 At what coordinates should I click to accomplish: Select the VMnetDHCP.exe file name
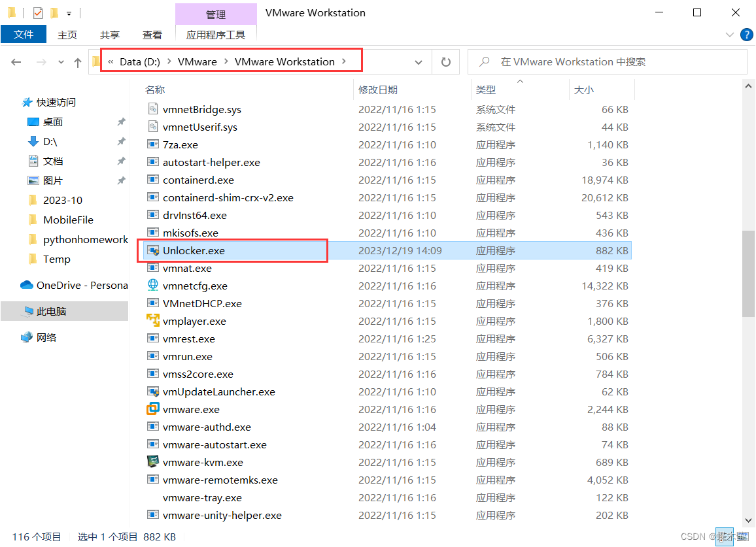pos(202,304)
